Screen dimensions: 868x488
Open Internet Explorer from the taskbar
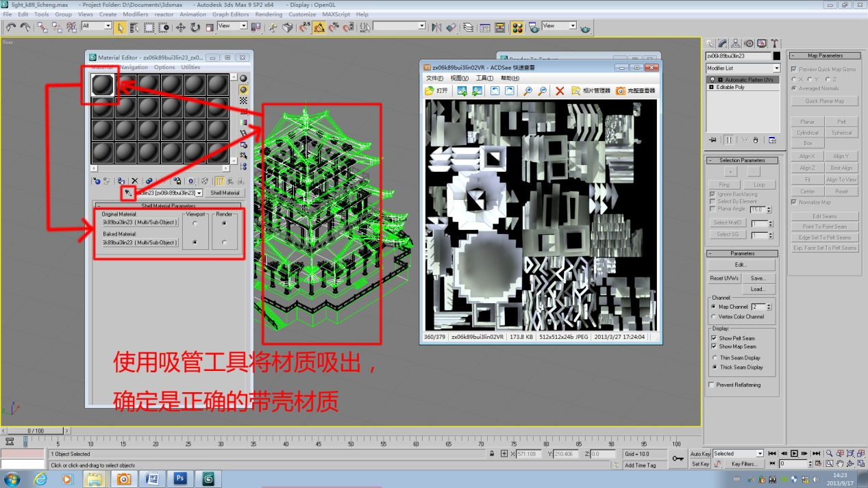[40, 478]
